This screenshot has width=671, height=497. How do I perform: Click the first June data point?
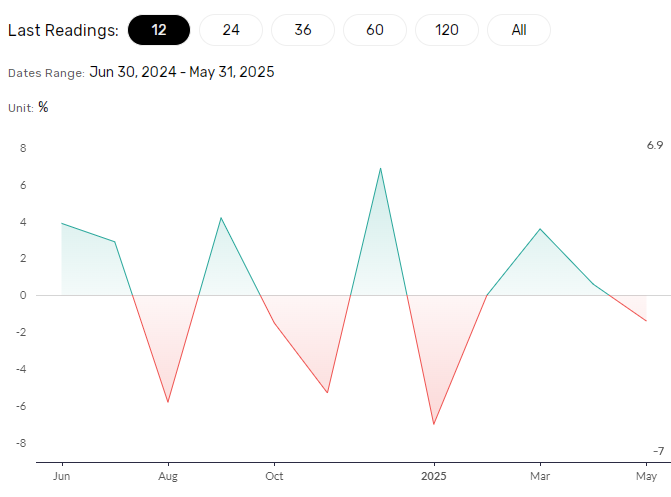(x=62, y=223)
